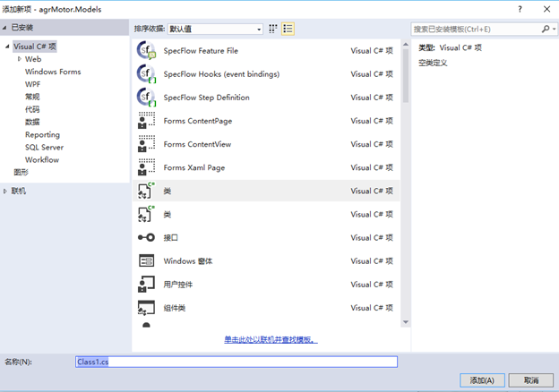
Task: Select 联机 in the left pane
Action: [18, 192]
